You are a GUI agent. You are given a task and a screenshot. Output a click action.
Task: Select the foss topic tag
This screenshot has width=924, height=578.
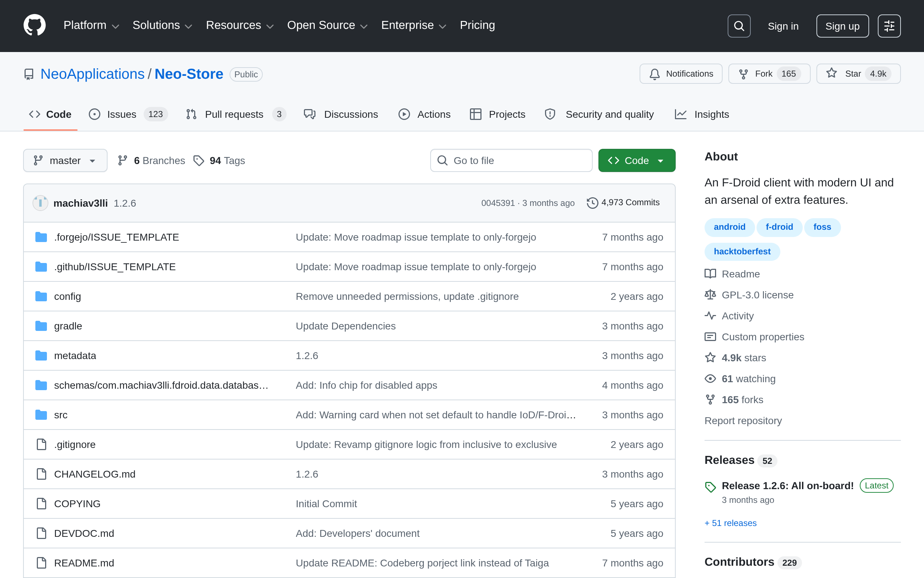click(822, 227)
